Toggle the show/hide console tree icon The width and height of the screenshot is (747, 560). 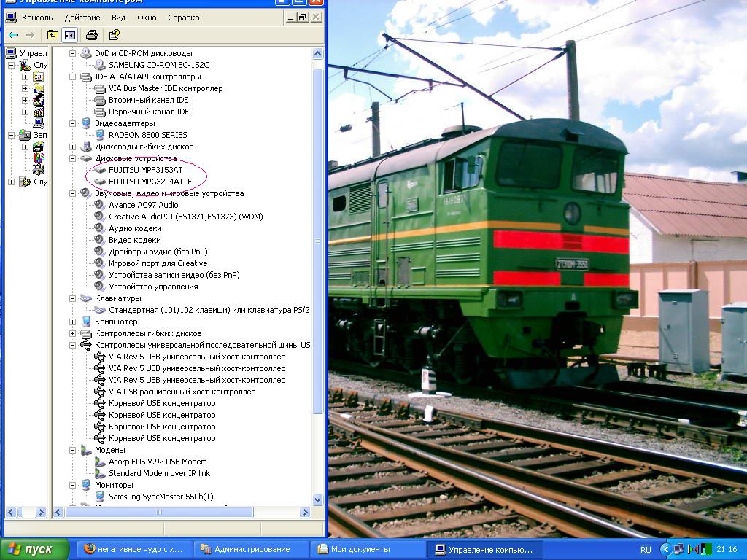pyautogui.click(x=70, y=35)
